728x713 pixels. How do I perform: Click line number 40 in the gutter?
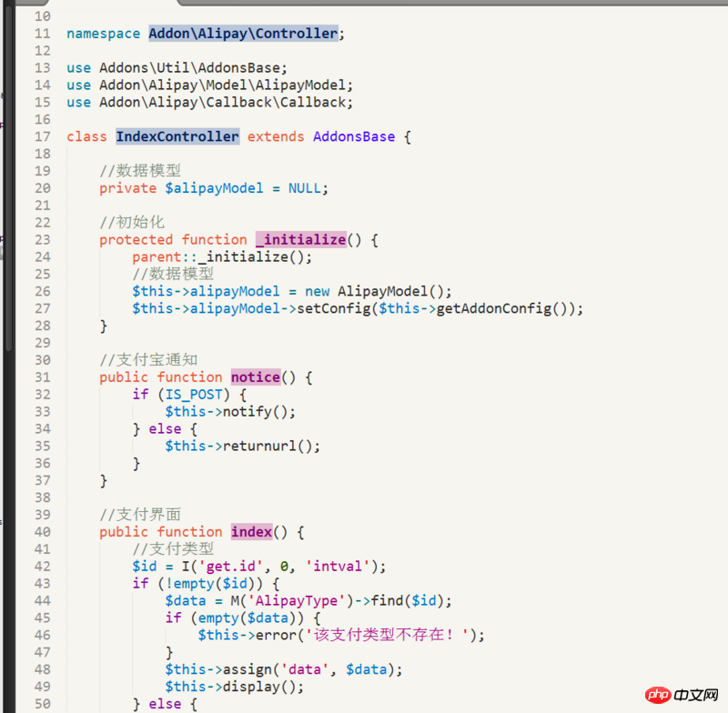point(42,532)
